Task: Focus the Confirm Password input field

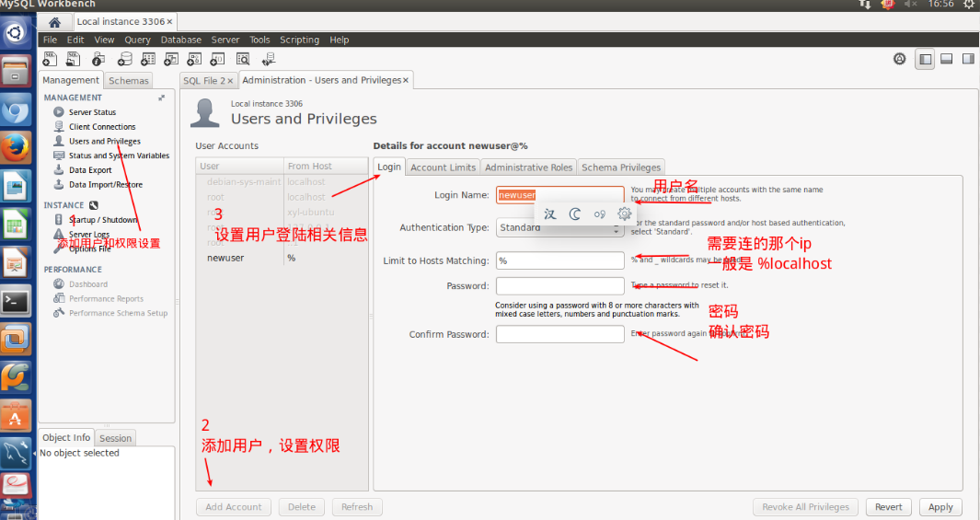Action: point(560,334)
